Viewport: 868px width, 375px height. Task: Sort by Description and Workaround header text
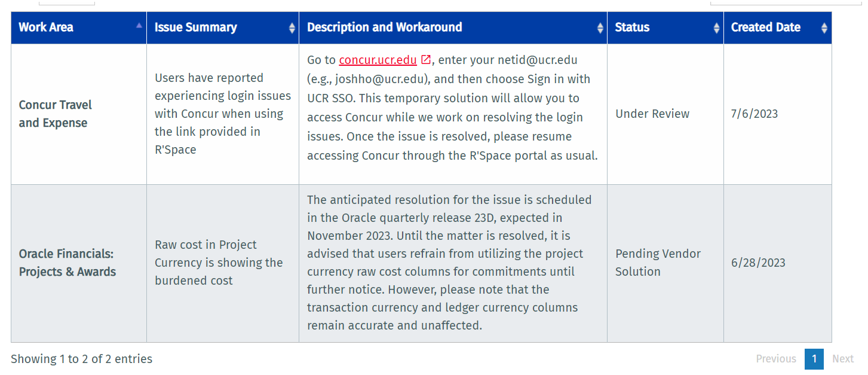pyautogui.click(x=384, y=28)
